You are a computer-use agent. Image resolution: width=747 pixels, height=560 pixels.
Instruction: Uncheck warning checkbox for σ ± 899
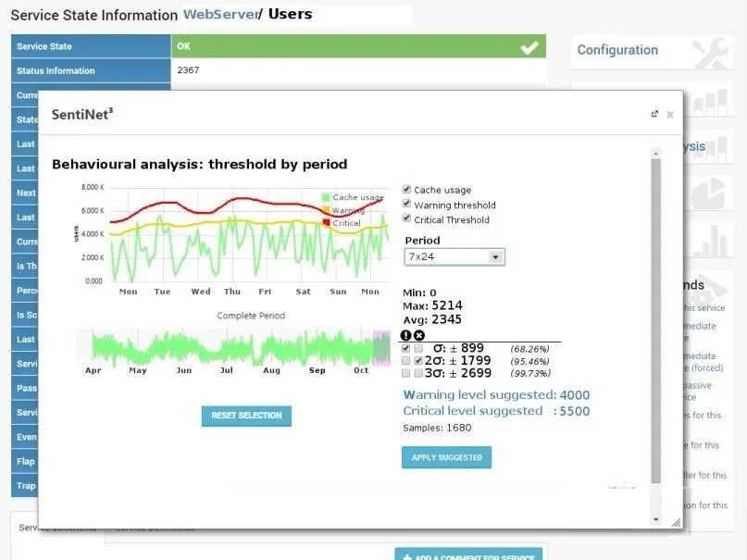(405, 348)
